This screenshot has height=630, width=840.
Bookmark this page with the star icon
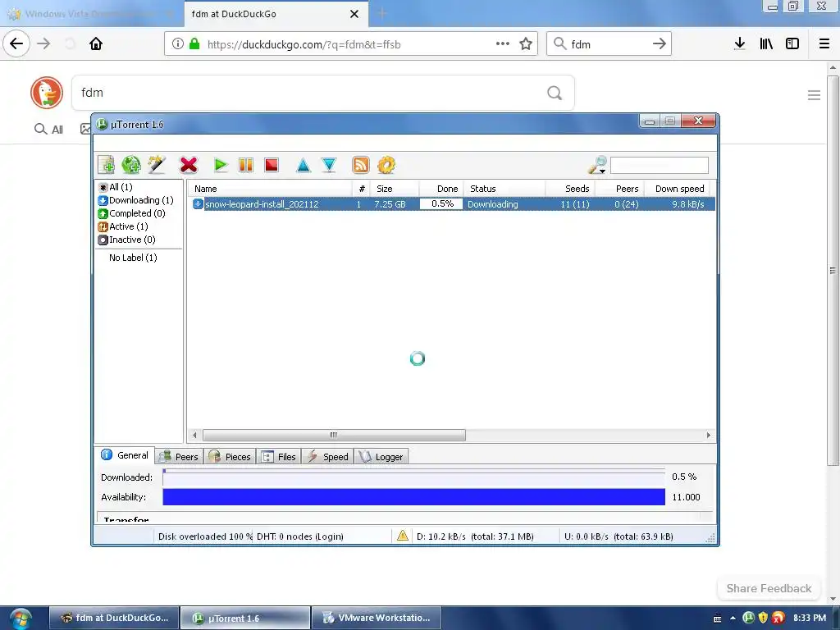click(526, 44)
